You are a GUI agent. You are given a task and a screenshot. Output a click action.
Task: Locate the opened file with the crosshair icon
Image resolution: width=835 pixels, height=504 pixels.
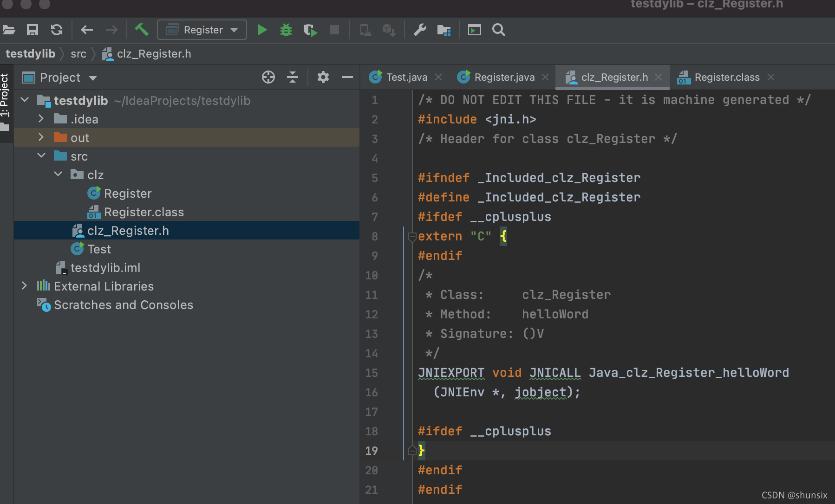tap(268, 77)
